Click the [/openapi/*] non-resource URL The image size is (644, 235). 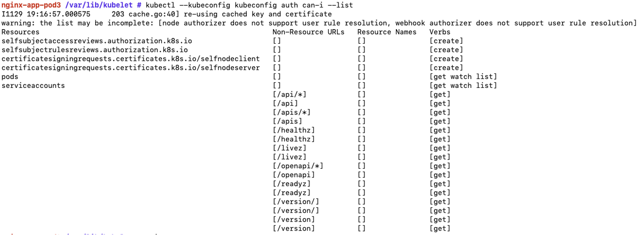click(x=298, y=166)
